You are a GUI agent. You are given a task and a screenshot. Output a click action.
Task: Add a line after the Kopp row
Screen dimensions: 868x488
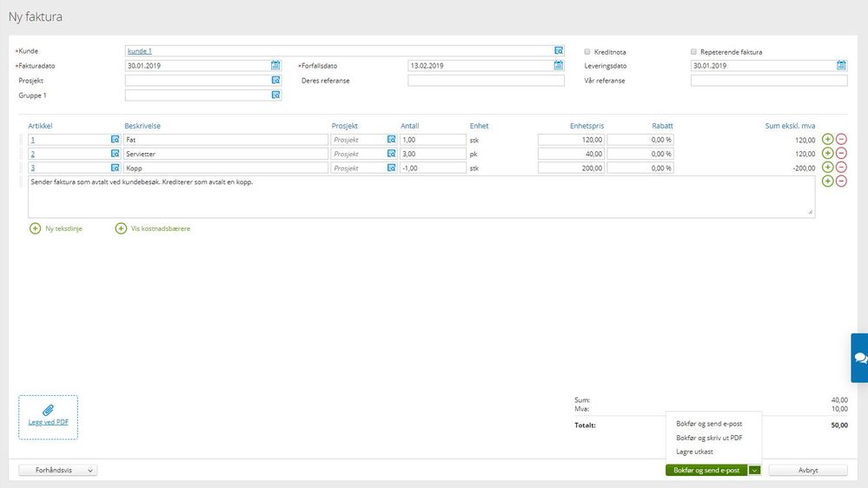[827, 167]
